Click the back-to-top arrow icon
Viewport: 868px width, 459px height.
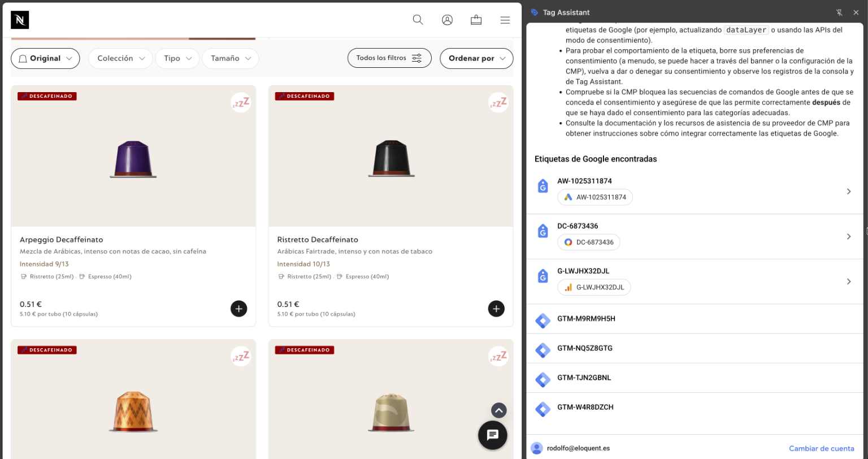click(498, 410)
